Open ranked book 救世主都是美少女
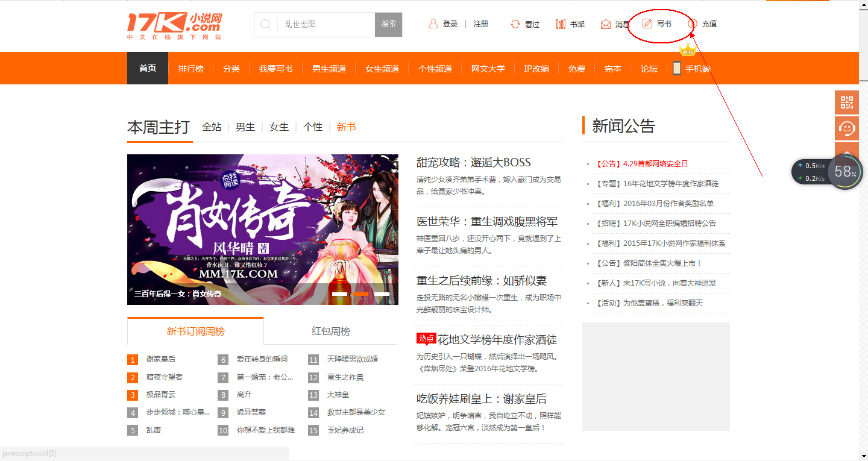Screen dimensions: 868x461 [x=356, y=412]
